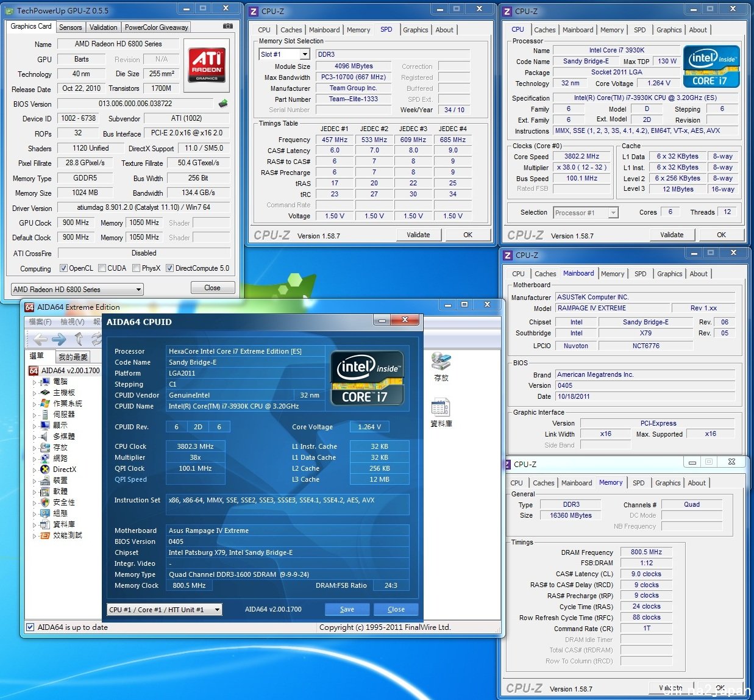
Task: Switch to Sensors tab in GPU-Z
Action: pos(70,27)
